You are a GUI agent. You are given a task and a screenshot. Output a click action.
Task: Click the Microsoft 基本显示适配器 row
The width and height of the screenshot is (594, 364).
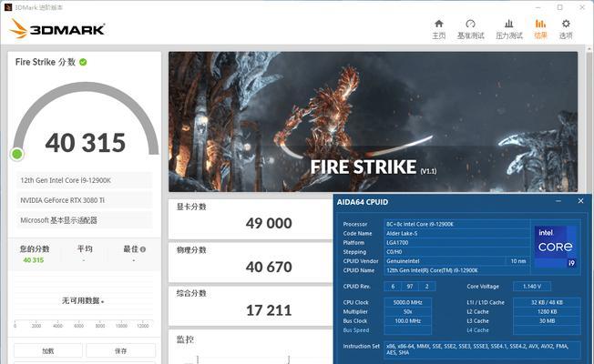click(84, 220)
